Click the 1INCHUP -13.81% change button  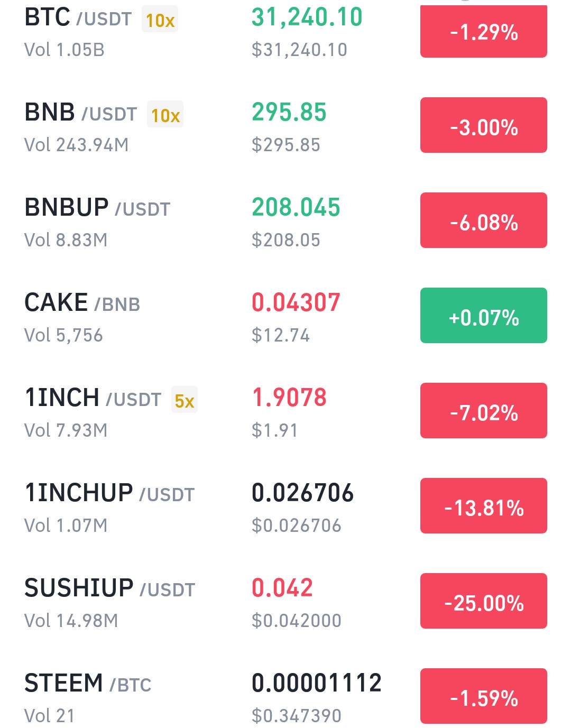tap(483, 506)
